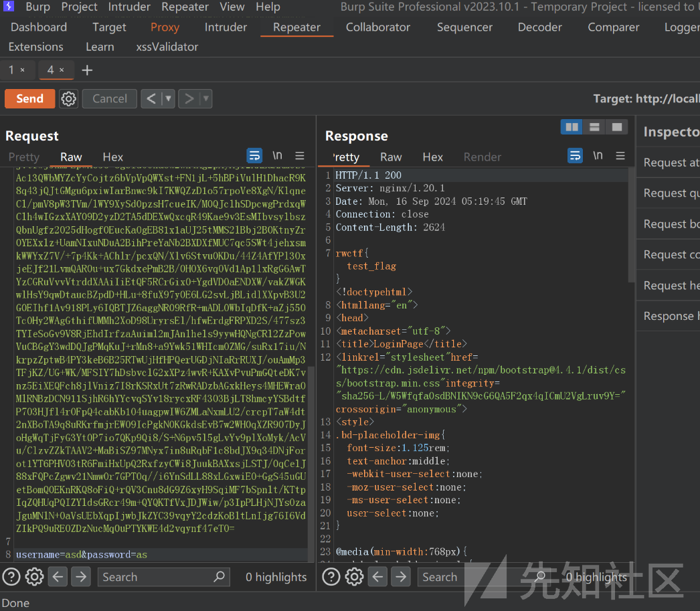Click the request body line username=asd&password=as
The height and width of the screenshot is (611, 700).
tap(82, 555)
